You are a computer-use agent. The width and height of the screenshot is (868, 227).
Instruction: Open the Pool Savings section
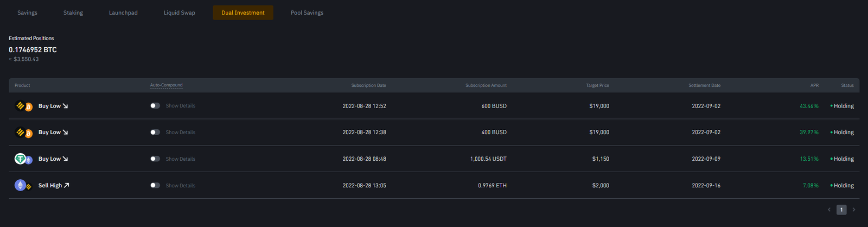point(307,13)
